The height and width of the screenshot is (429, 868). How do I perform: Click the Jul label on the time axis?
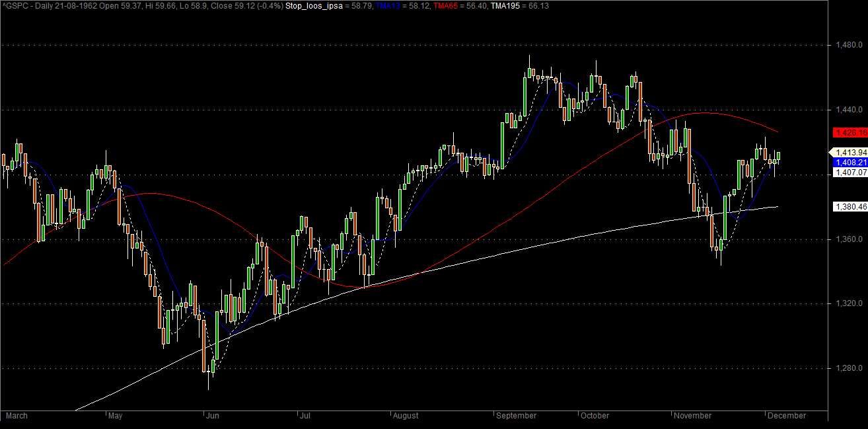click(305, 416)
